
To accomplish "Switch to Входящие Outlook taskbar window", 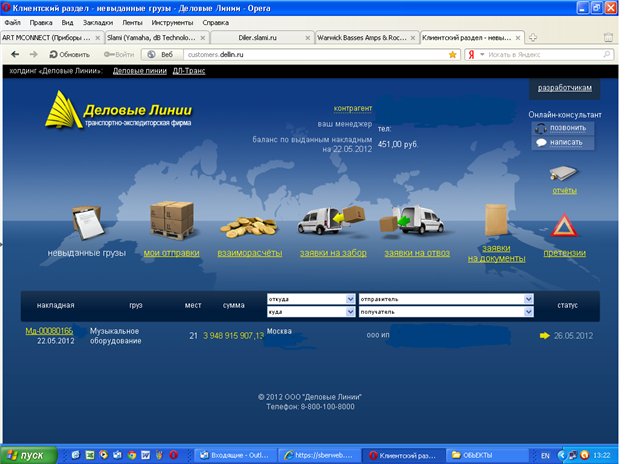I will click(x=234, y=455).
